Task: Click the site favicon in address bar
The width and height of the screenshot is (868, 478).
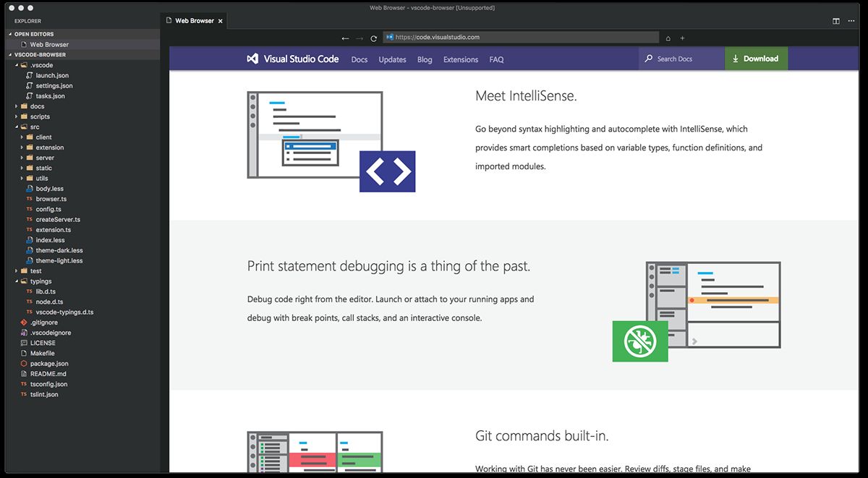Action: click(x=389, y=37)
